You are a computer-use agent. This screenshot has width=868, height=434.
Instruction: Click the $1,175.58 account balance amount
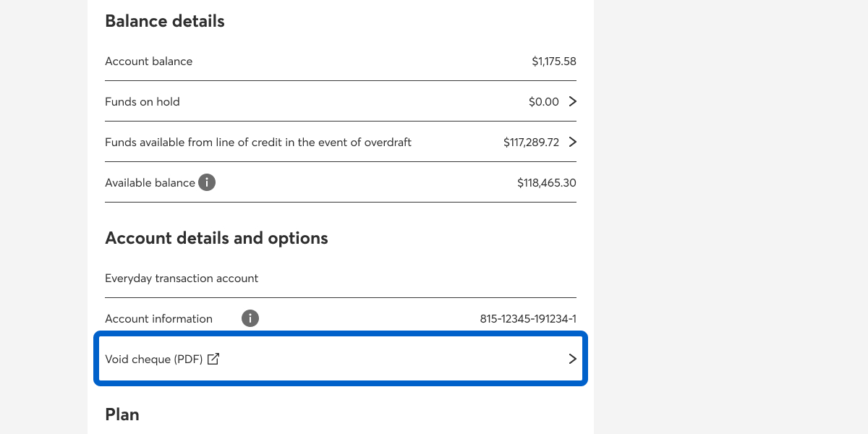554,61
